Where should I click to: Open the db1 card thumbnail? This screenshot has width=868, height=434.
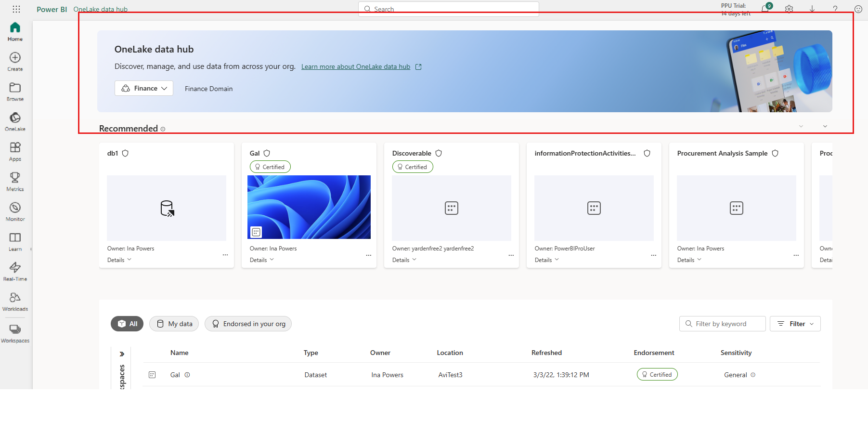[x=167, y=208]
